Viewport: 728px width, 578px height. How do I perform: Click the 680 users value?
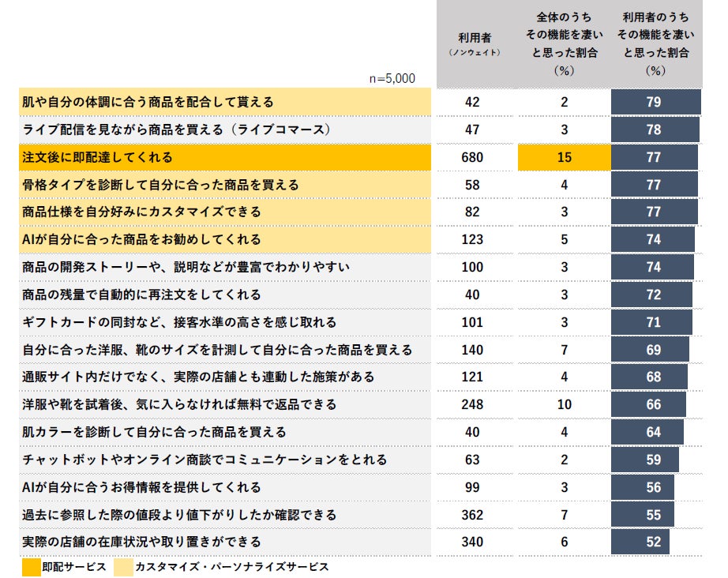(472, 157)
